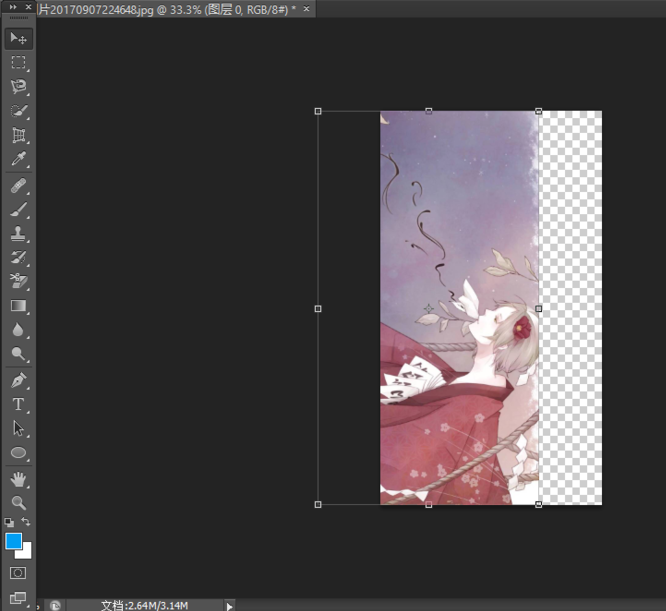Click the bottom-right transform handle
The width and height of the screenshot is (666, 611).
click(x=539, y=504)
